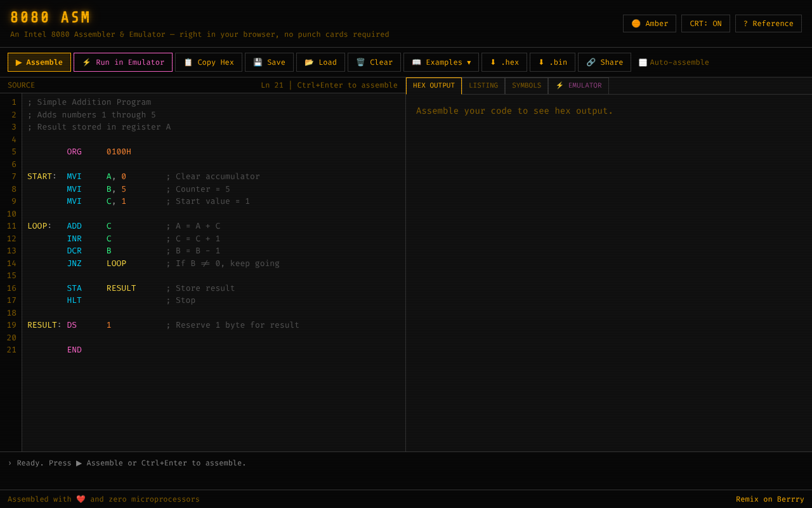The width and height of the screenshot is (812, 508).
Task: Run code in Emulator
Action: (x=123, y=62)
